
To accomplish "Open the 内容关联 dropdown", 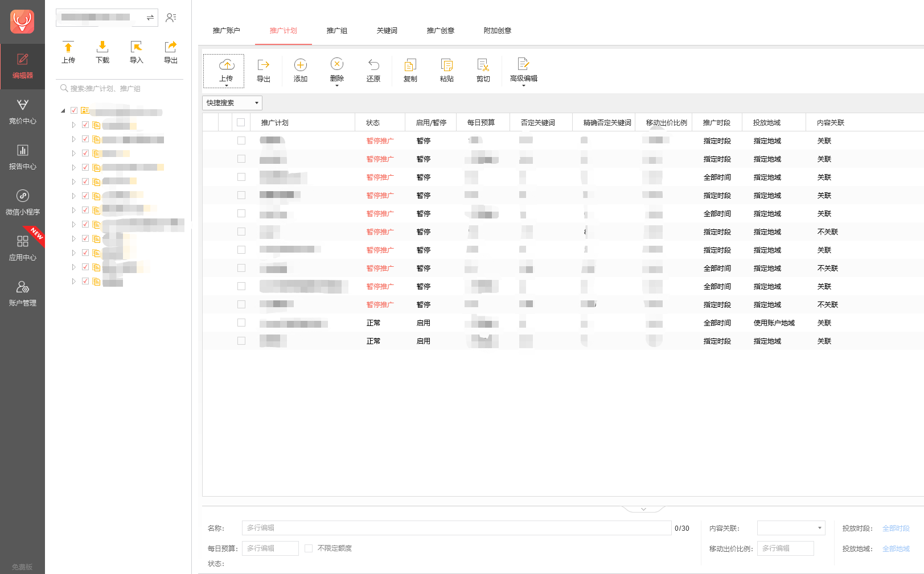I will click(x=791, y=528).
